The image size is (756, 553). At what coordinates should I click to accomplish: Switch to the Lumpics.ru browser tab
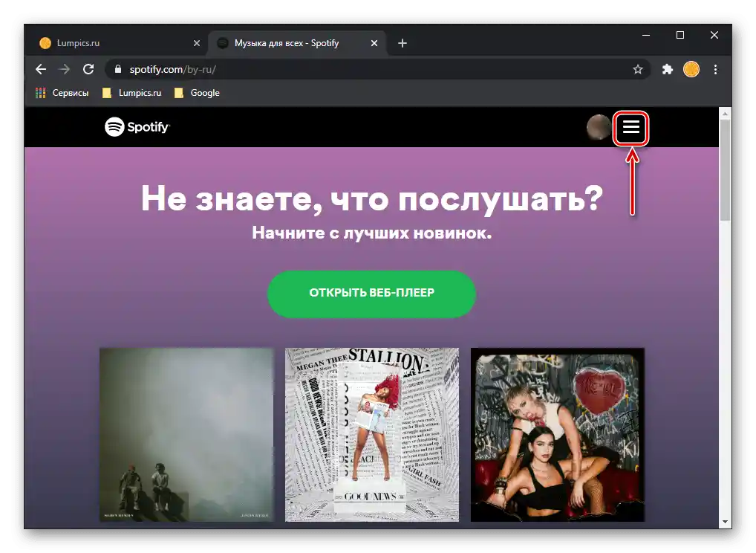tap(111, 43)
